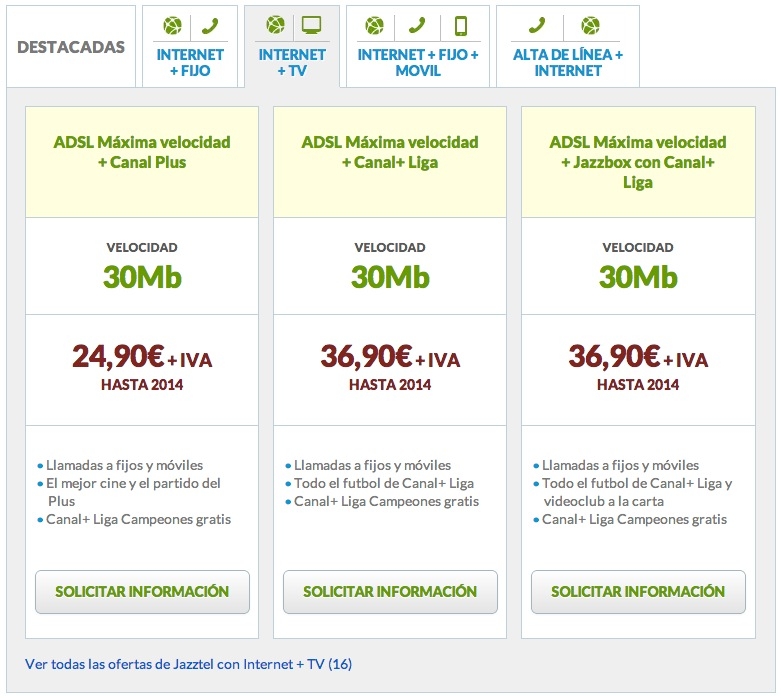Request information for Jazzbox Canal+ Liga offer
Viewport: 781px width, 698px height.
(638, 592)
